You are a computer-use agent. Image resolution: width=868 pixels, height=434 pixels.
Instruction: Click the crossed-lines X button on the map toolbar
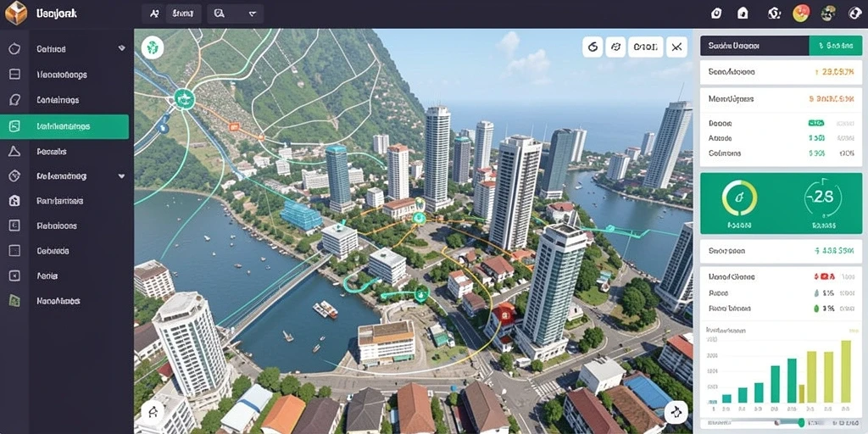[x=676, y=47]
